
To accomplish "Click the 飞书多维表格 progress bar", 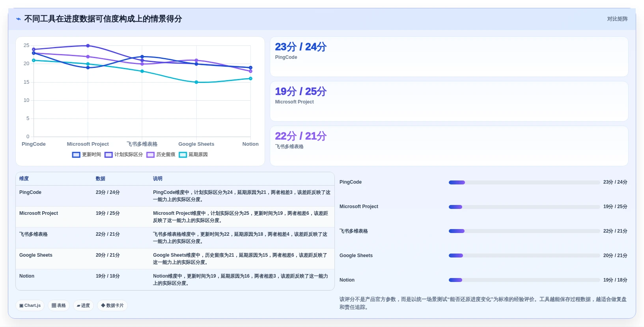I will tap(524, 231).
